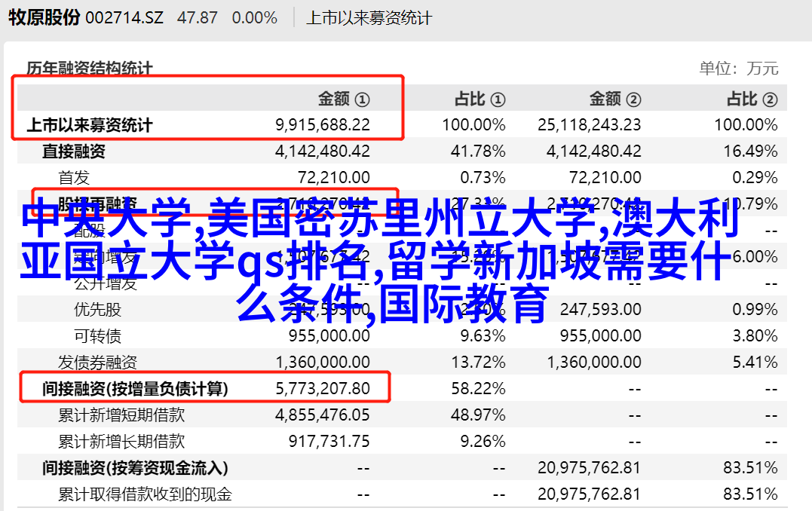Image resolution: width=812 pixels, height=511 pixels.
Task: Open the 上市以来募资统计 title tab
Action: (369, 18)
